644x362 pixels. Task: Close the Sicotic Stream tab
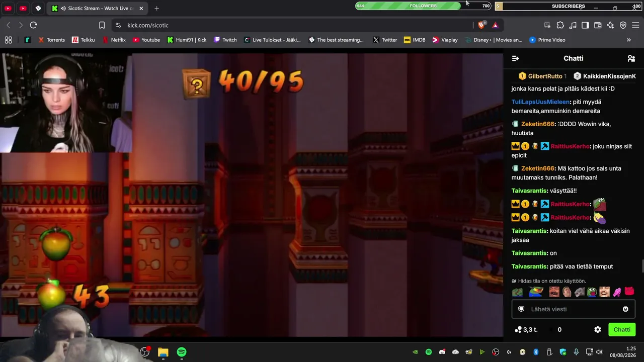pos(141,9)
